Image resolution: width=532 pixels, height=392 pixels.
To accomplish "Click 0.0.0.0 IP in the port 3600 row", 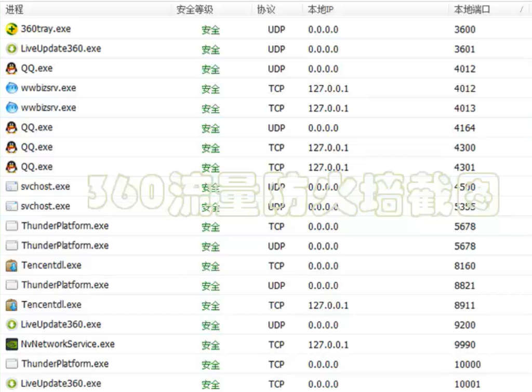I will (323, 30).
